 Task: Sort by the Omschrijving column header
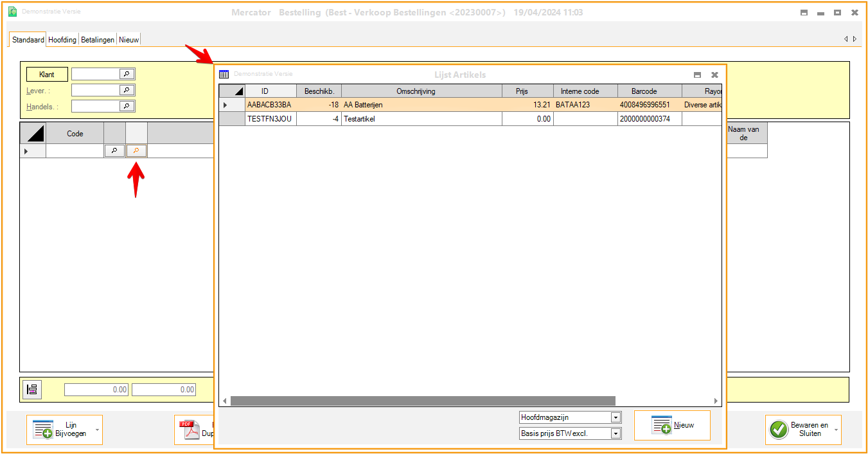[x=421, y=91]
